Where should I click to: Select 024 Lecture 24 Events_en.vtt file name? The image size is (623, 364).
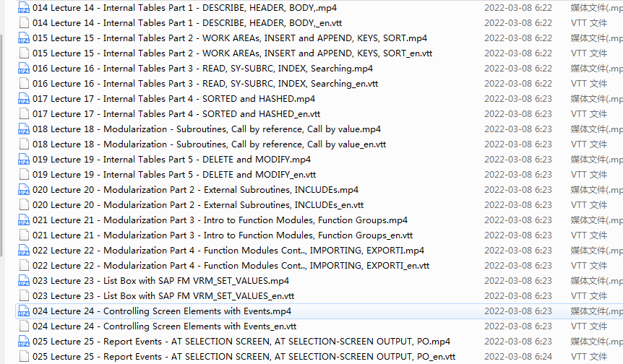coord(165,326)
